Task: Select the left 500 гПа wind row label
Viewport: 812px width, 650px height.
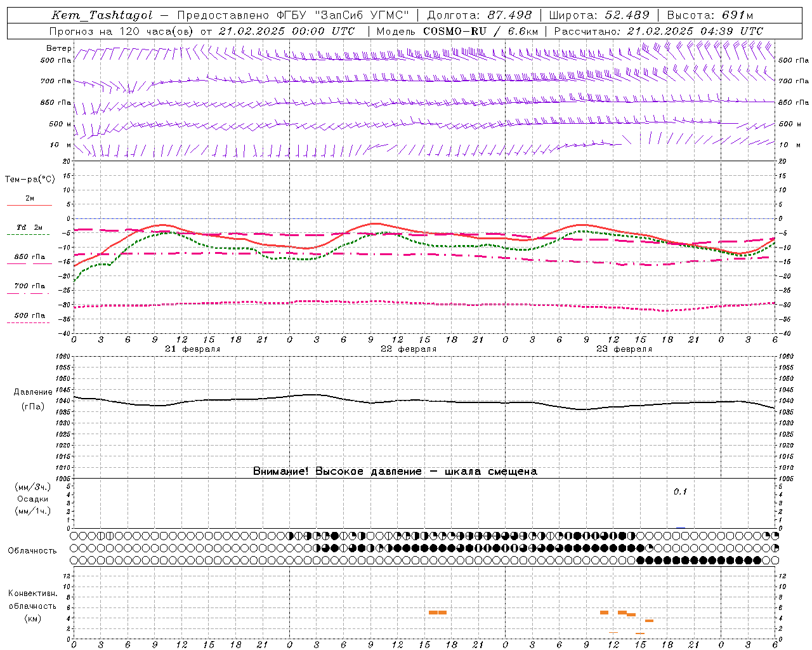Action: pos(56,61)
